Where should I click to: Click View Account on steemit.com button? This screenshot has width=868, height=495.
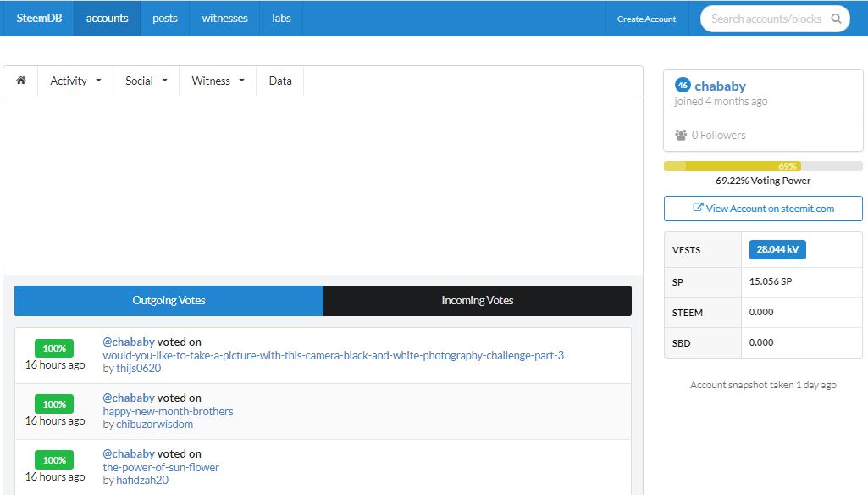pos(763,209)
